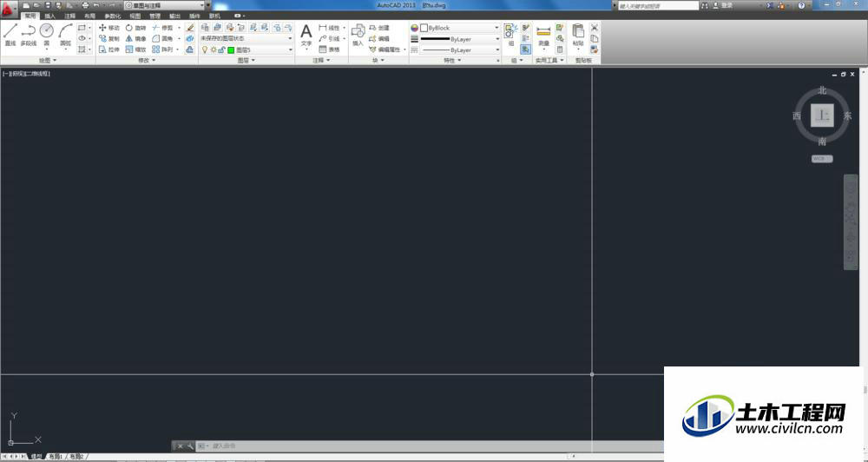Choose the Array (阵列) tool
This screenshot has height=462, width=868.
click(x=163, y=49)
